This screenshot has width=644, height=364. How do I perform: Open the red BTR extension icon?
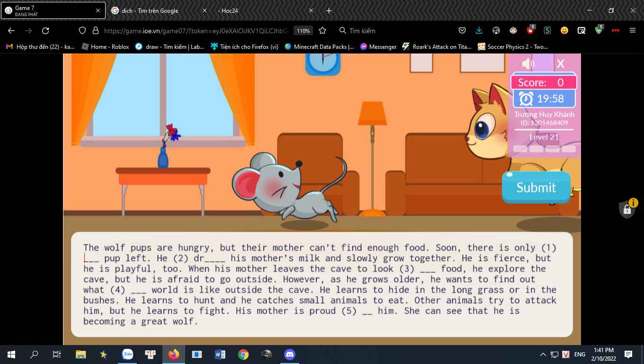(x=616, y=30)
